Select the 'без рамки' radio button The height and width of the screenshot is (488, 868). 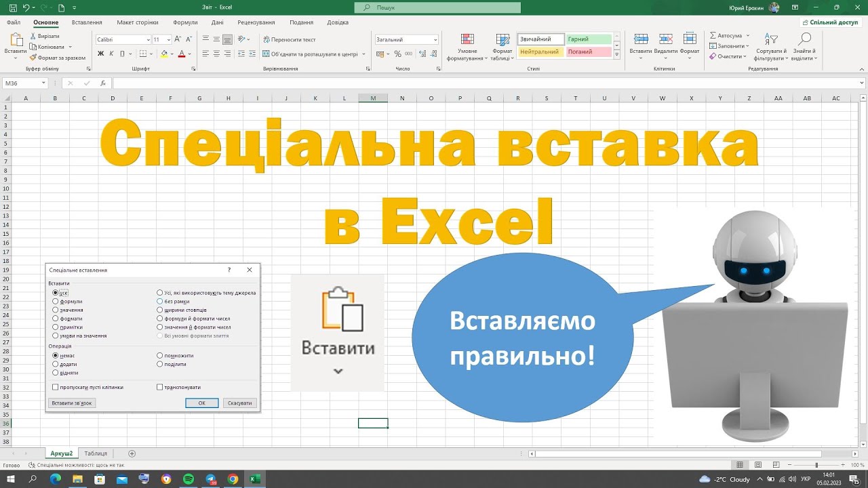coord(160,302)
